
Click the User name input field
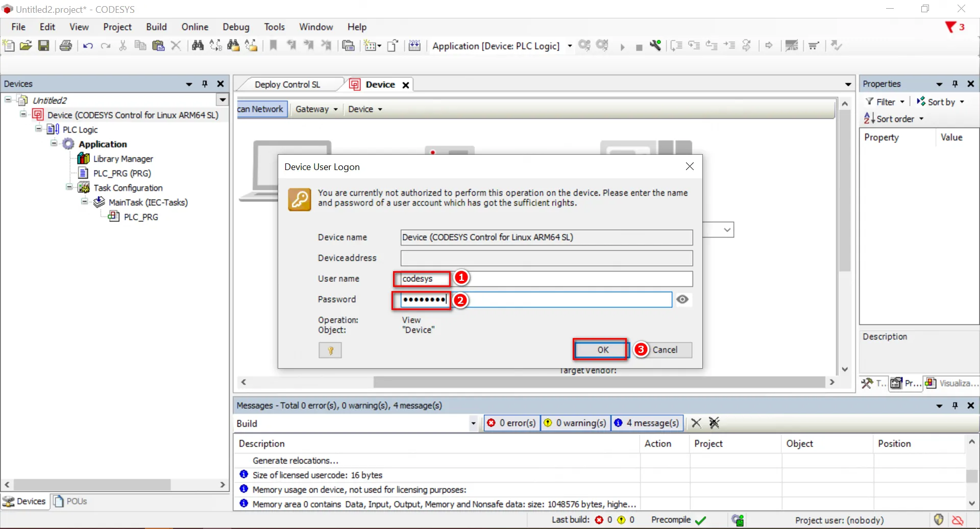[x=545, y=279]
